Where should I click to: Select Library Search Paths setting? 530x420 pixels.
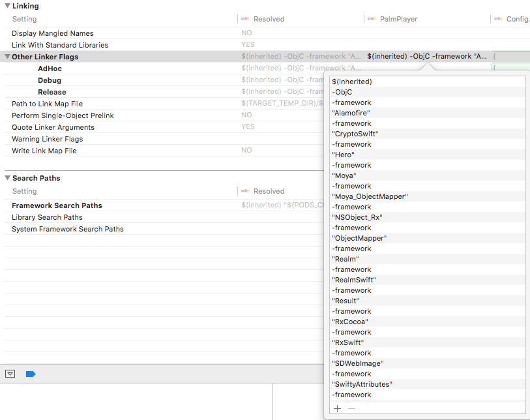(x=47, y=217)
